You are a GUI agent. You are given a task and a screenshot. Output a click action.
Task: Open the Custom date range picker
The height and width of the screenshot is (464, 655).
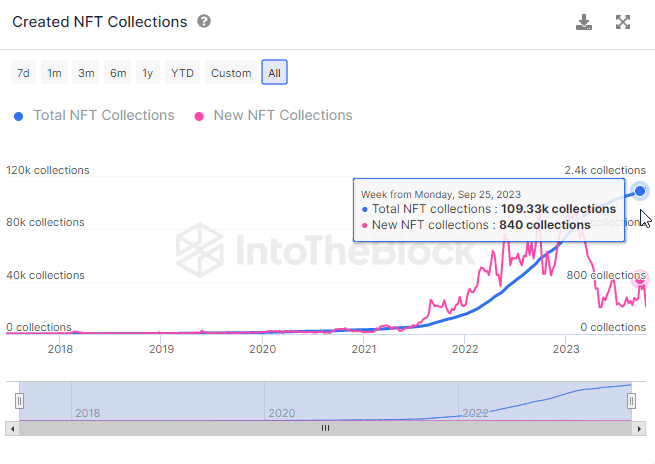tap(231, 73)
